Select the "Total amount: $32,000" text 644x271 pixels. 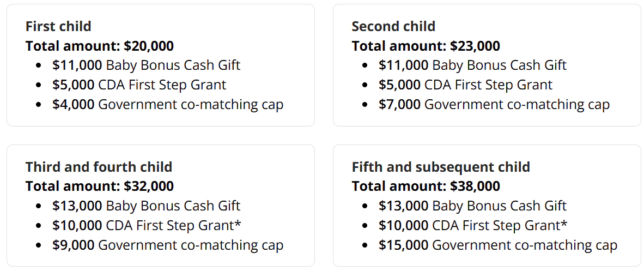coord(99,186)
